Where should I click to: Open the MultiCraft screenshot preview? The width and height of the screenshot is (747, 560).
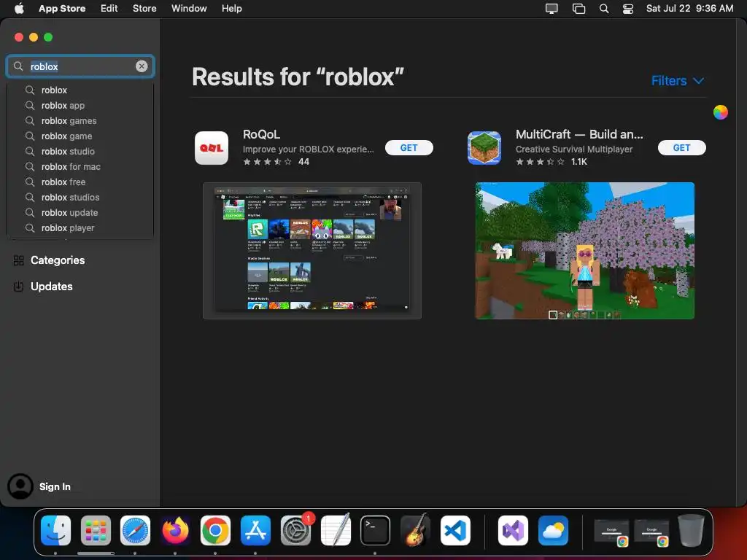coord(584,251)
